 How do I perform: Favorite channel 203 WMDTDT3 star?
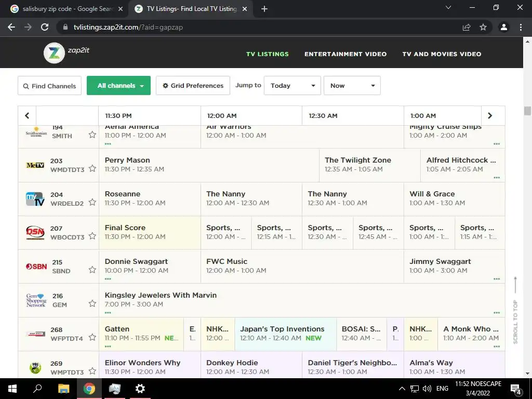pyautogui.click(x=92, y=168)
